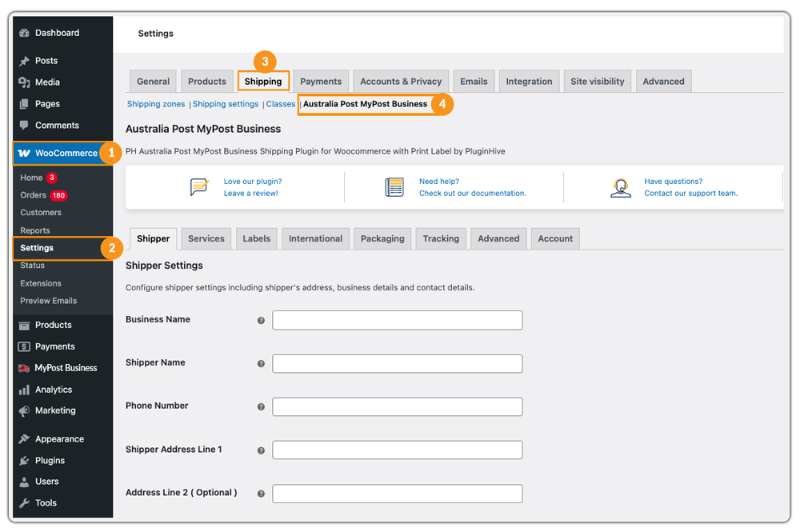Viewport: 800px width, 532px height.
Task: Focus the Shipper Address Line 1 field
Action: [x=397, y=450]
